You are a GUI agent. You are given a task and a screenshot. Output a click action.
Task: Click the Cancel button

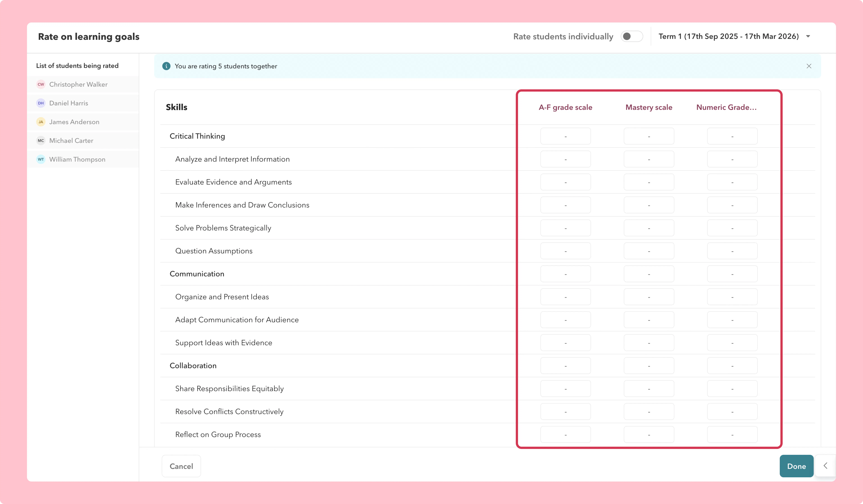[181, 466]
